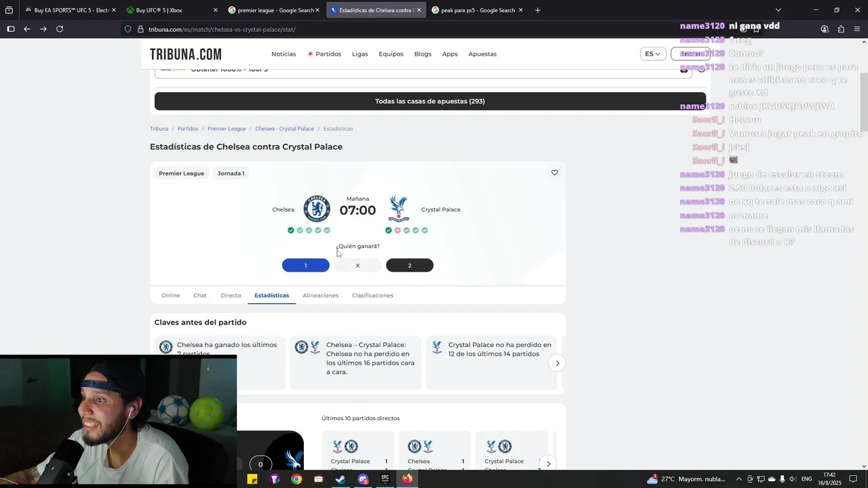
Task: Go forward using the browser forward arrow
Action: point(43,29)
